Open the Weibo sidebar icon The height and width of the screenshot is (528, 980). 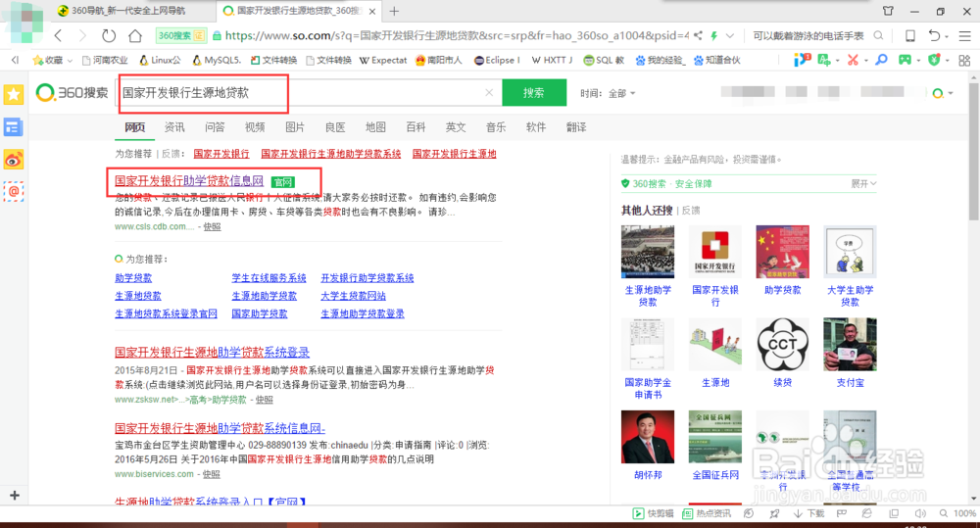click(13, 160)
